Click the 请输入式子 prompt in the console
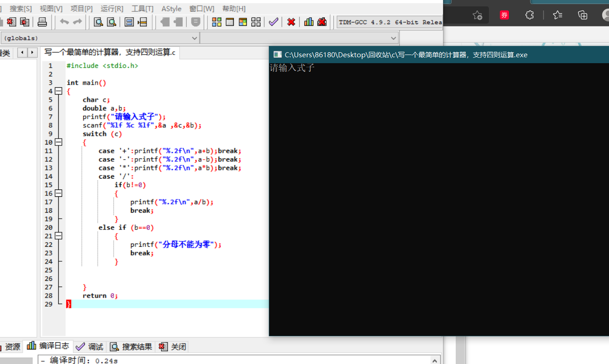 click(292, 68)
